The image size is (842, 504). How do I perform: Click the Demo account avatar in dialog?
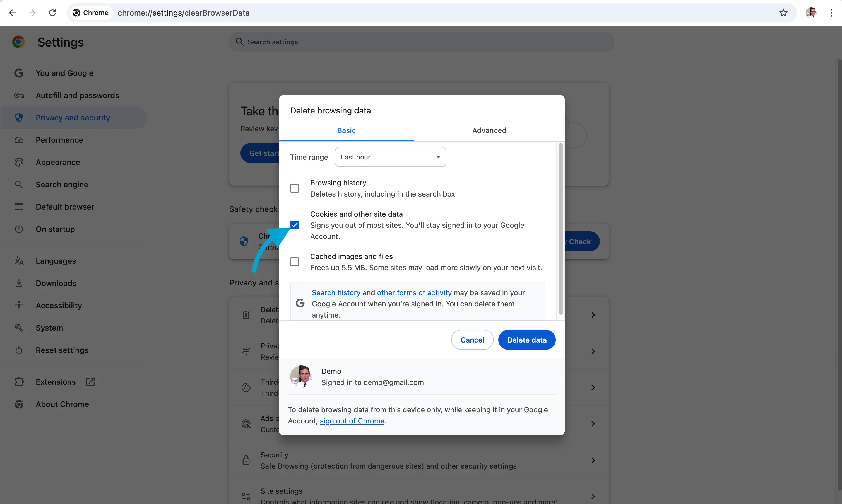301,377
